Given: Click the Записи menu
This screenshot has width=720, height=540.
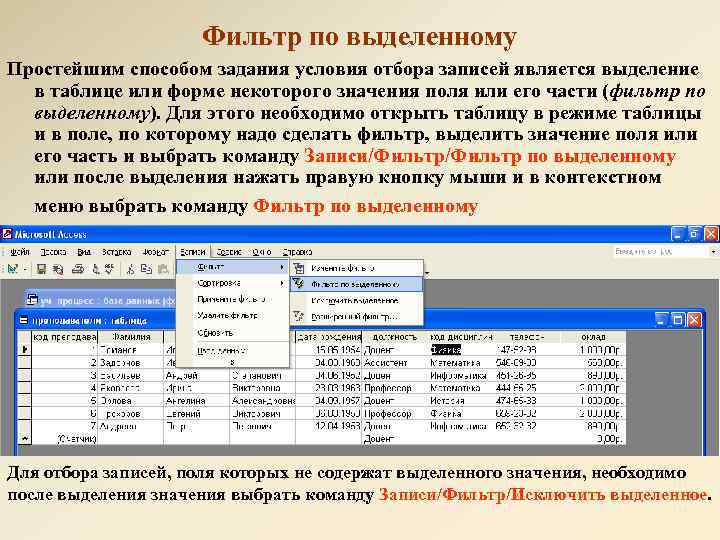Looking at the screenshot, I should (192, 252).
